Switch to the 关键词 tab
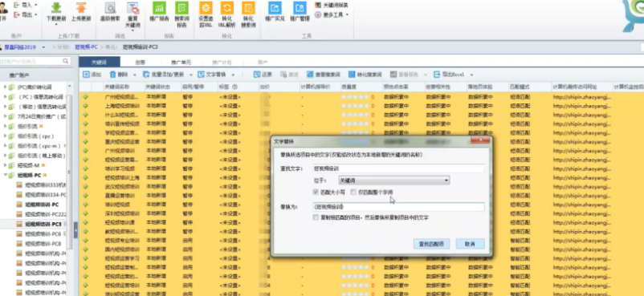The width and height of the screenshot is (644, 296). pos(100,62)
